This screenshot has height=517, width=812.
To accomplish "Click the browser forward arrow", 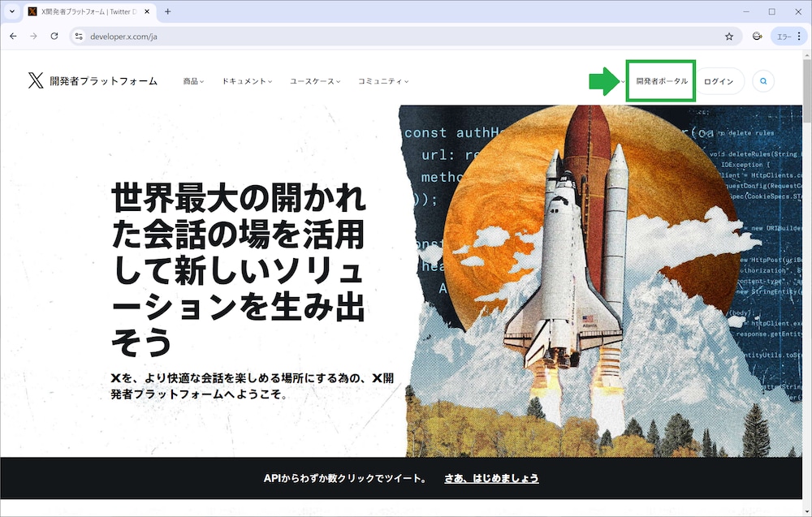I will [x=33, y=37].
